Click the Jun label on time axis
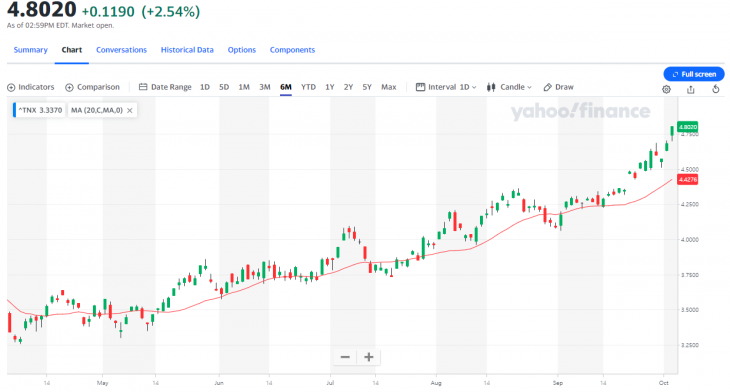The image size is (730, 392). coord(219,383)
